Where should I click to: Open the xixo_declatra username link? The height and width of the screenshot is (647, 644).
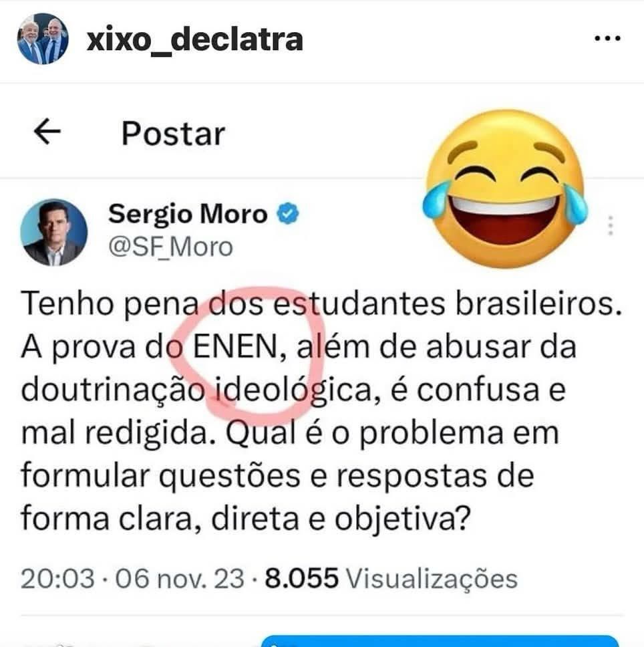(195, 39)
